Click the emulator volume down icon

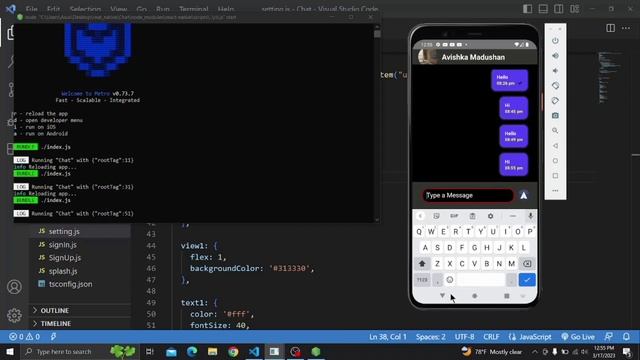click(x=555, y=71)
